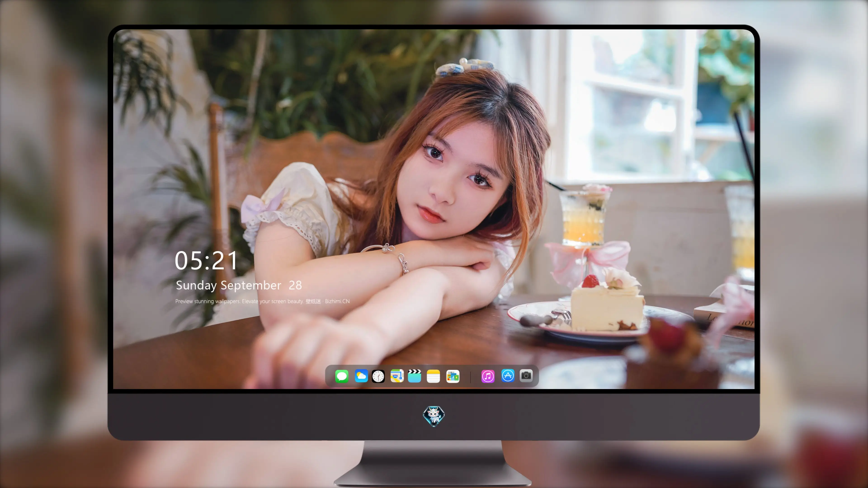Click the 05:21 clock display
This screenshot has width=868, height=488.
206,261
